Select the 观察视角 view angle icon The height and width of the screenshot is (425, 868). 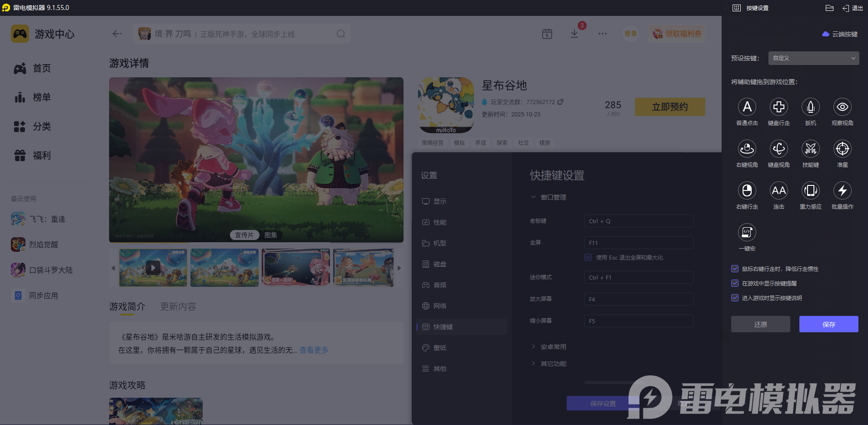click(x=842, y=107)
